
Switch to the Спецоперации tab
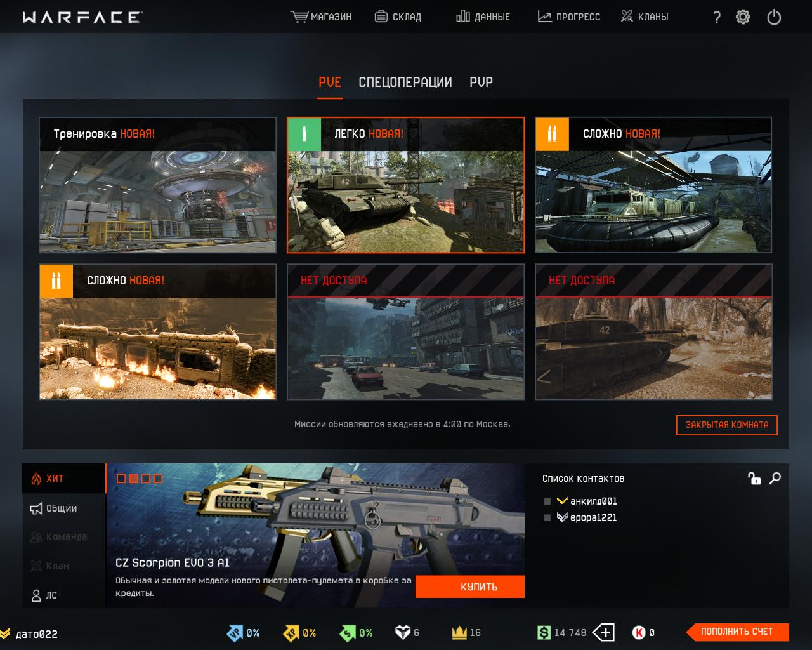[x=405, y=83]
